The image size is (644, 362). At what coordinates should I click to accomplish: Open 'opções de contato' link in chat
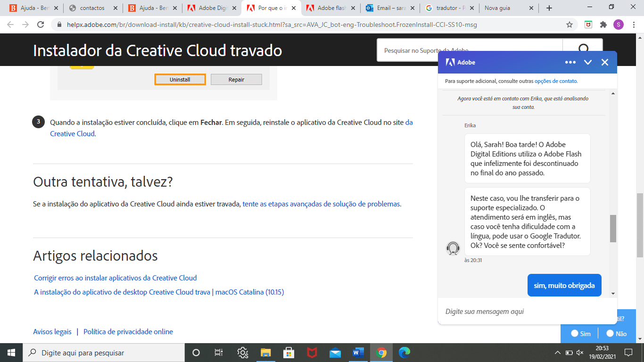[556, 81]
